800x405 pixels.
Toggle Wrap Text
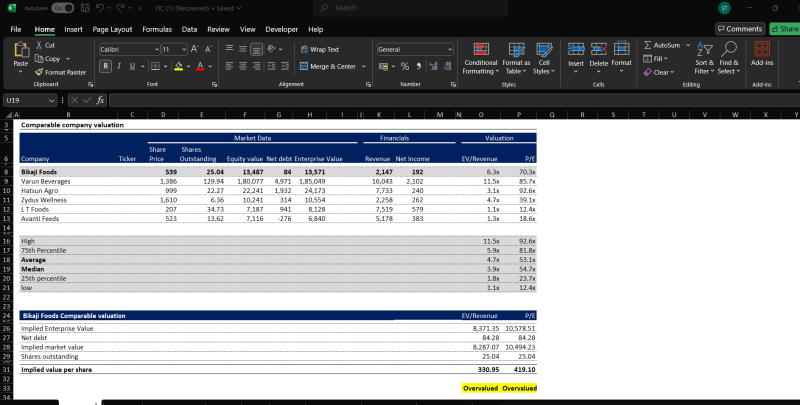pos(320,49)
